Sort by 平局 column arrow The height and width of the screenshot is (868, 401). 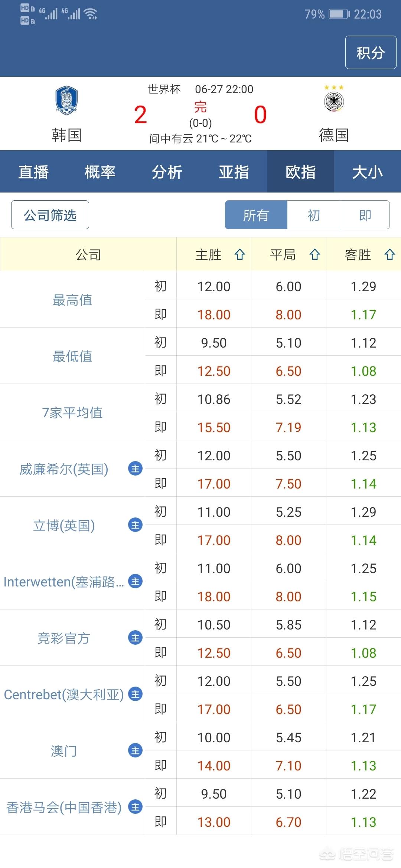click(315, 255)
